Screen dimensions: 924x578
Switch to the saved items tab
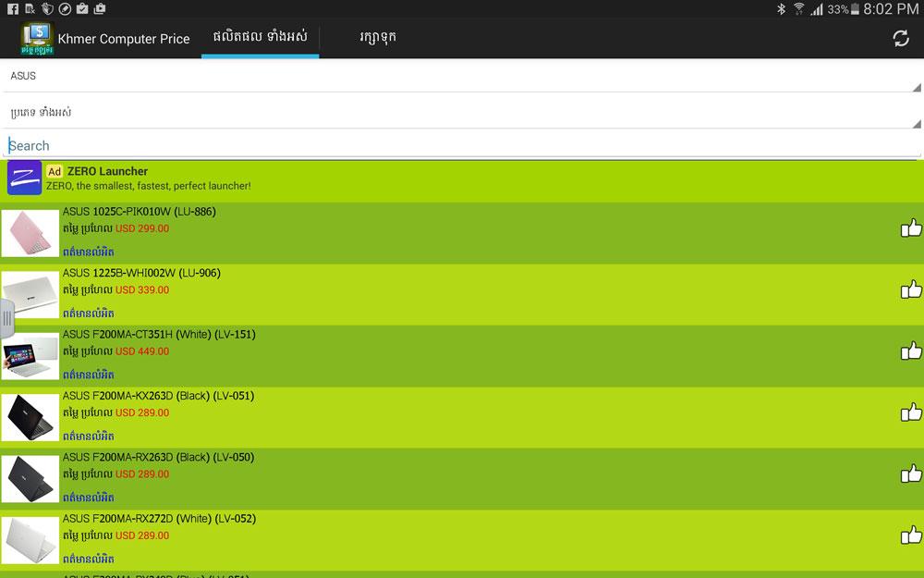(x=378, y=37)
